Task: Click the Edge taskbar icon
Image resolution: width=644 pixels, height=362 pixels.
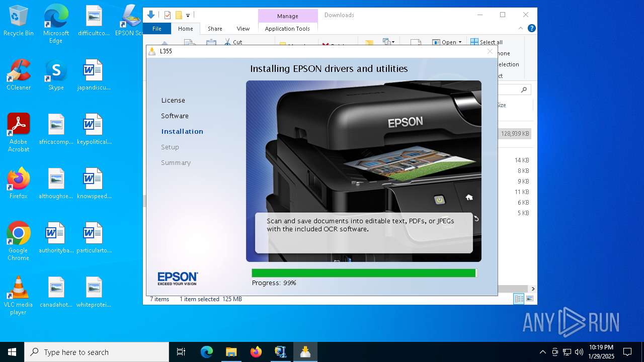Action: coord(207,352)
